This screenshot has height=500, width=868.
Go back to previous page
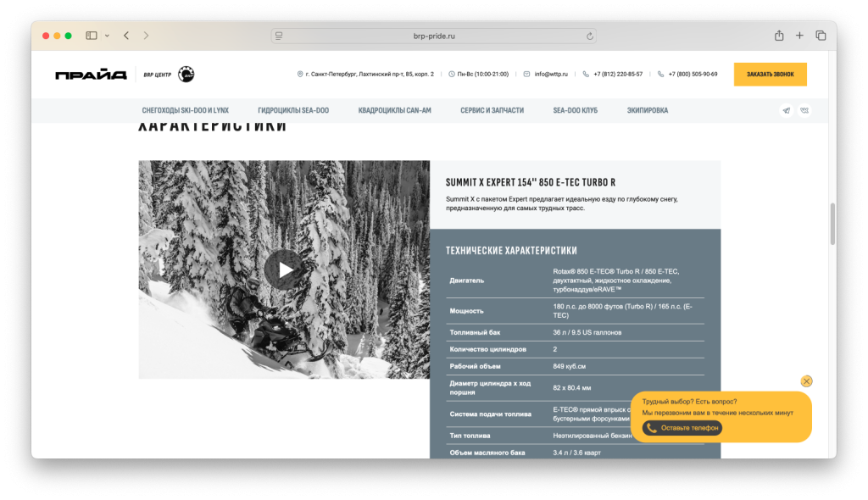(126, 36)
